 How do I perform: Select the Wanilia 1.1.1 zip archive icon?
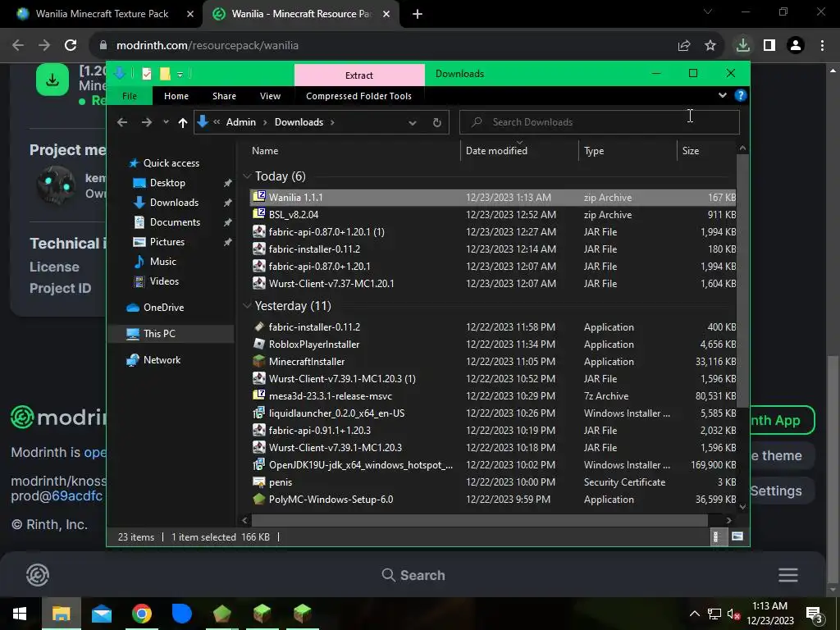[x=259, y=197]
